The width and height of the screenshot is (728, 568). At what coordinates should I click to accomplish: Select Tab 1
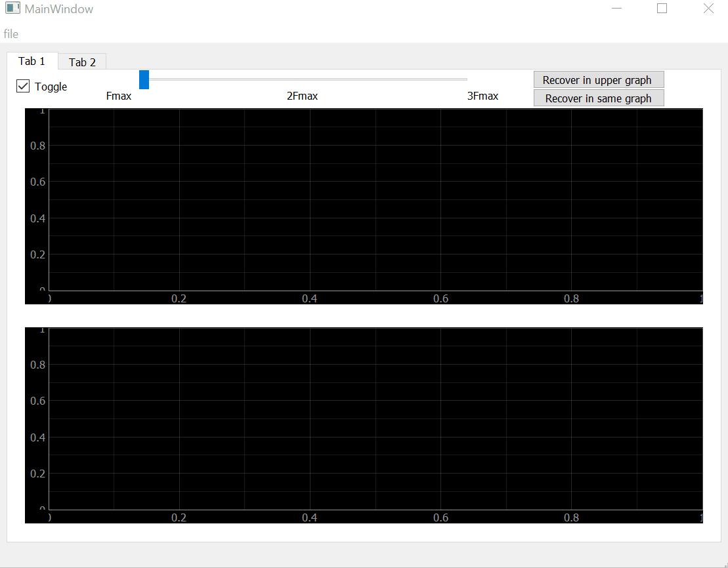click(x=32, y=60)
